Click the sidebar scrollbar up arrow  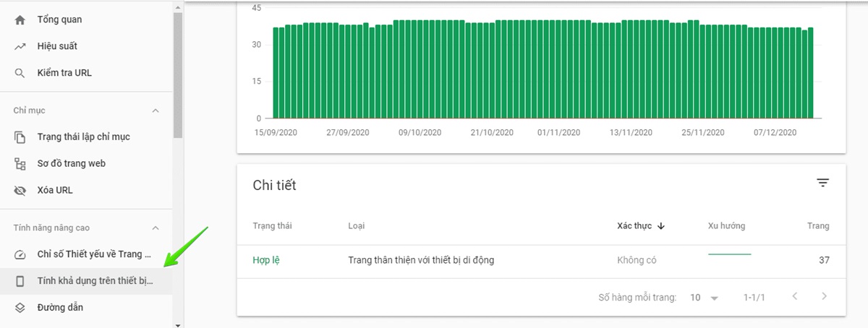click(x=178, y=7)
